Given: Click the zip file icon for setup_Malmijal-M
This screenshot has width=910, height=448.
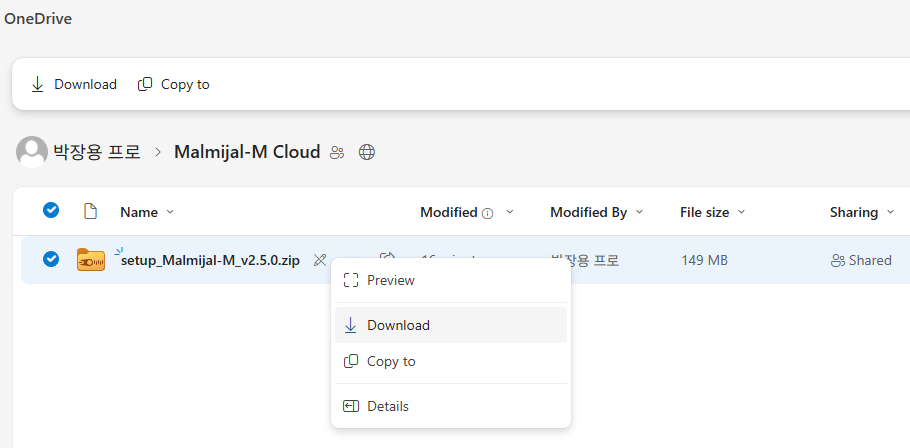Looking at the screenshot, I should 90,260.
